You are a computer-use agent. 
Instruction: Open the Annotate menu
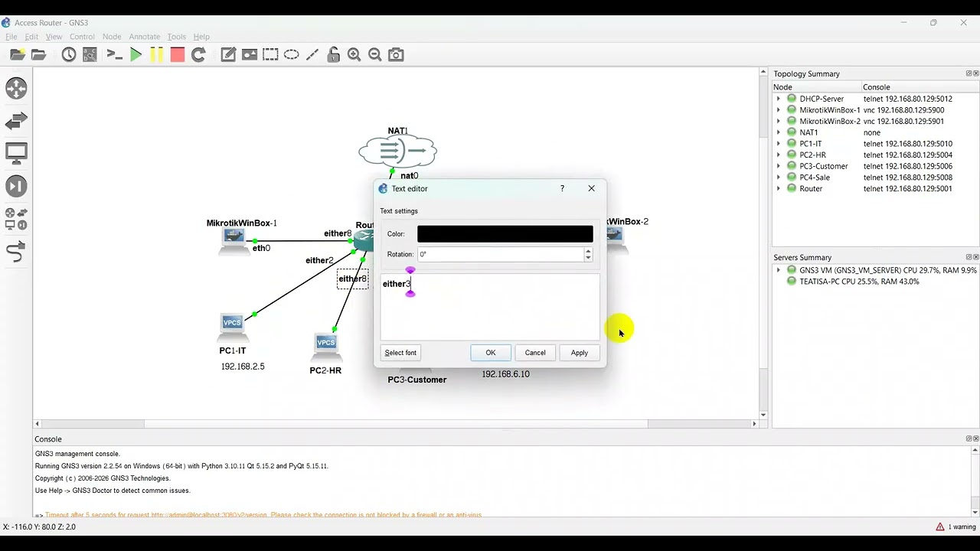[x=145, y=37]
